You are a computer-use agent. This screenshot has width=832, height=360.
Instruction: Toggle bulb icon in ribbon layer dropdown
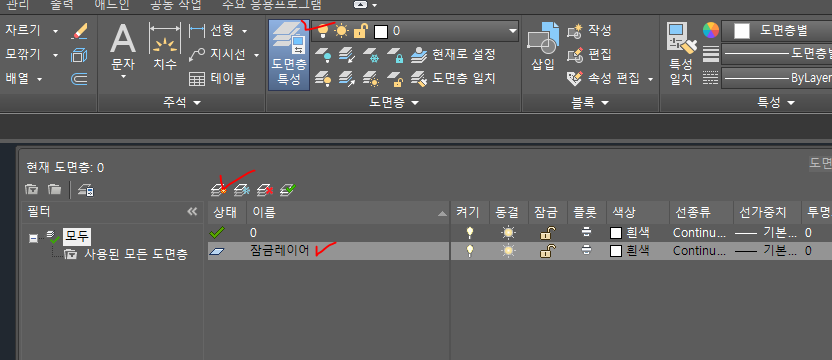pyautogui.click(x=323, y=31)
